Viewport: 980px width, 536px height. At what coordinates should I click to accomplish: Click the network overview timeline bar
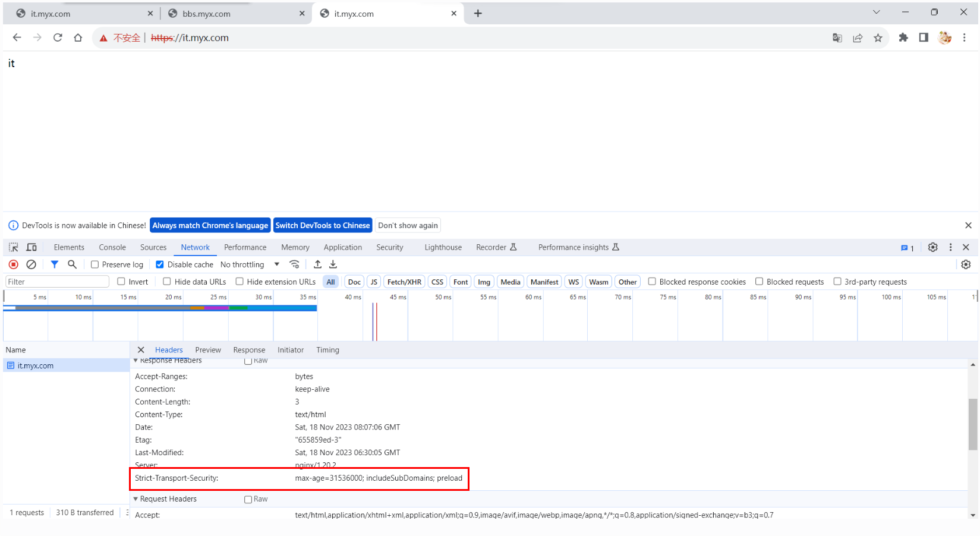coord(160,308)
